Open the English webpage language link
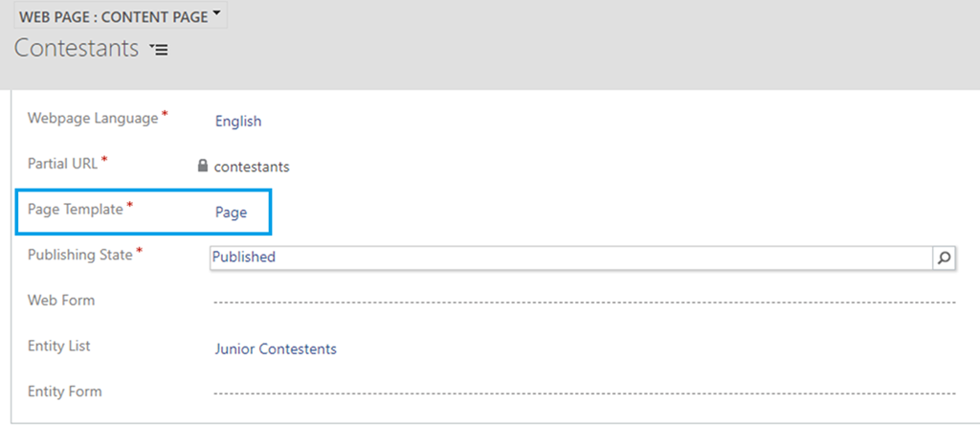The width and height of the screenshot is (980, 426). click(x=238, y=121)
